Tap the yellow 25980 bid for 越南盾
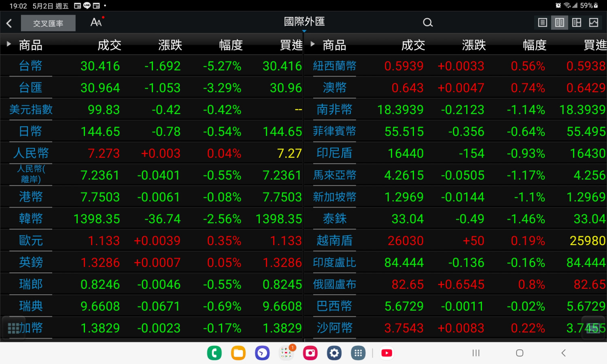 point(588,241)
